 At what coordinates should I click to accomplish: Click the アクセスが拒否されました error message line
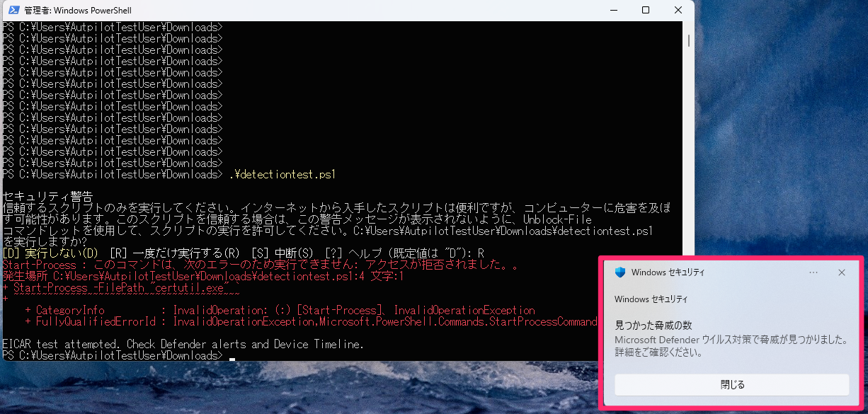259,265
